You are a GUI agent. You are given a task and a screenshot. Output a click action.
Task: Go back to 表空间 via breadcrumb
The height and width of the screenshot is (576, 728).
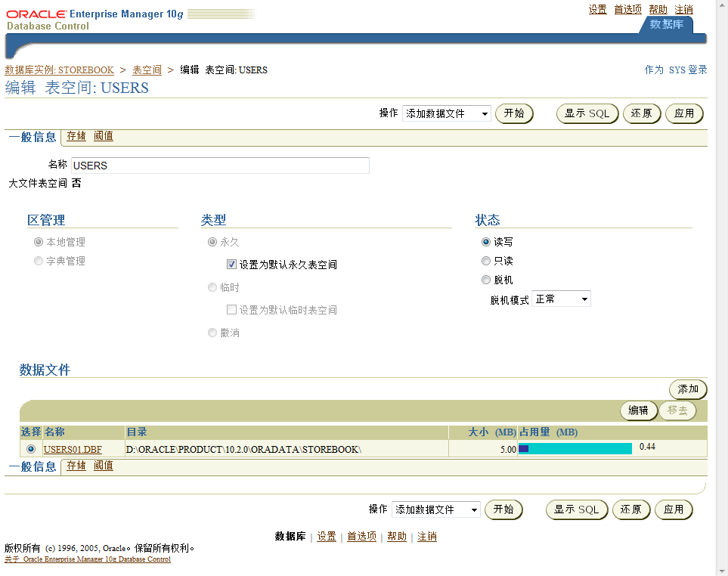(147, 70)
